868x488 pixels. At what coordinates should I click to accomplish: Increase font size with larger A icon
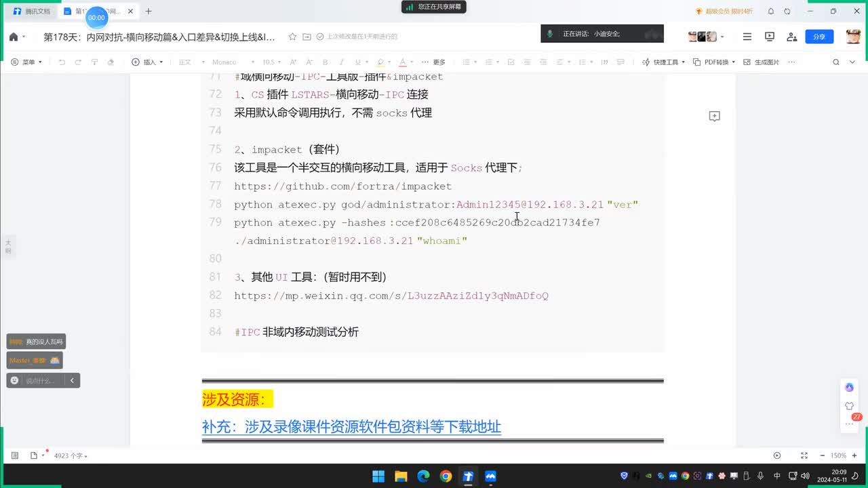[x=293, y=62]
